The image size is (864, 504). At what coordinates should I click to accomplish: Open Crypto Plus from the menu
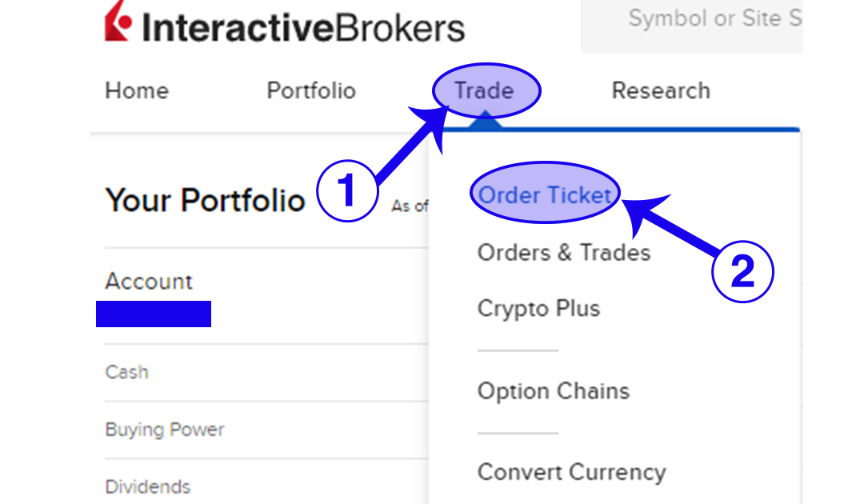point(538,309)
